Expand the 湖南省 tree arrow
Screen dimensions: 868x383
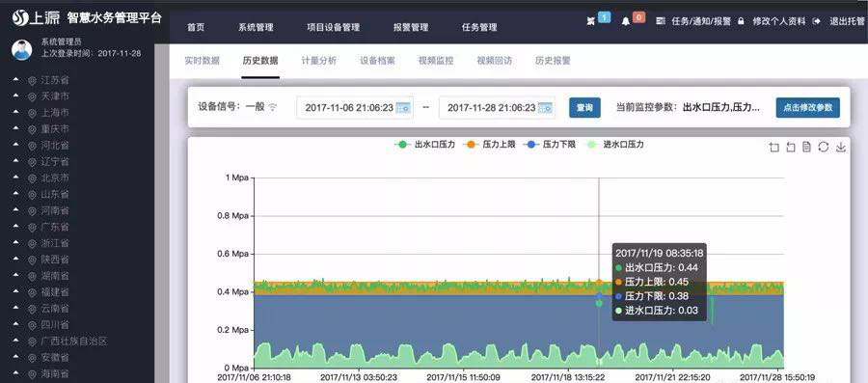coord(16,276)
